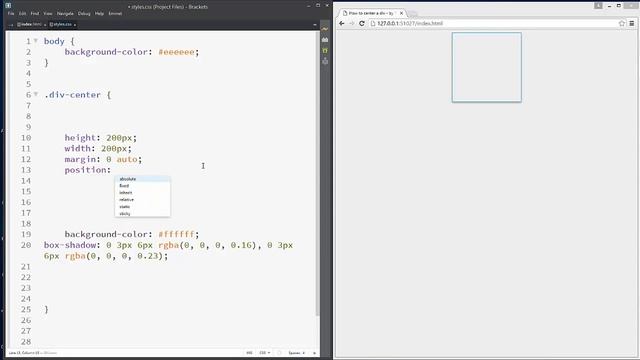Choose 'inherit' from the autocomplete list
The width and height of the screenshot is (640, 360).
(142, 193)
